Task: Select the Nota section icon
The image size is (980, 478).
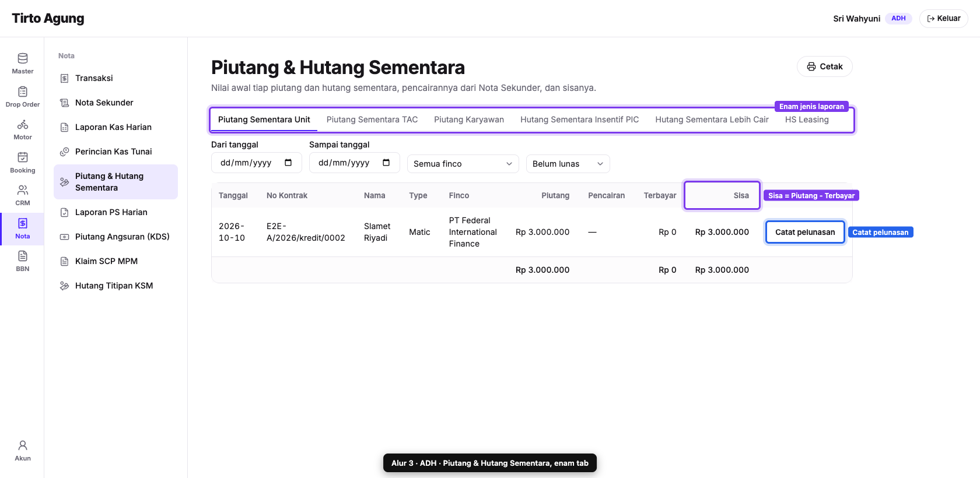Action: coord(23,223)
